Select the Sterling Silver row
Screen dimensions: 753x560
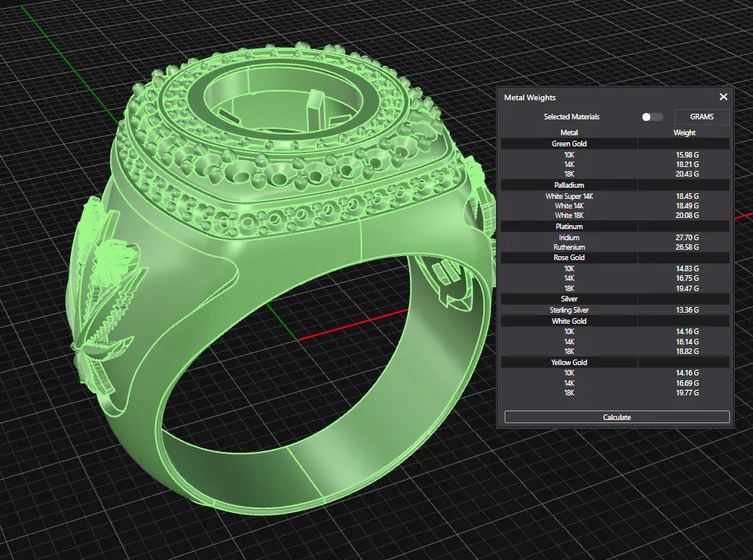[x=569, y=310]
